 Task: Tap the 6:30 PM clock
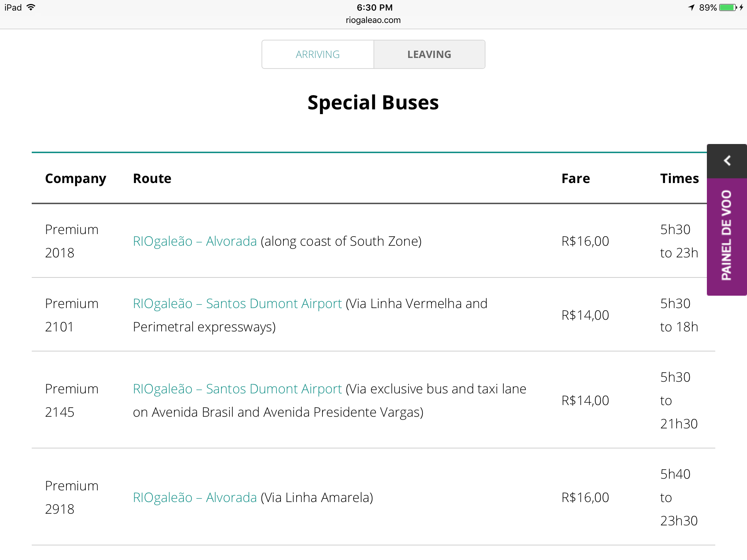coord(375,8)
